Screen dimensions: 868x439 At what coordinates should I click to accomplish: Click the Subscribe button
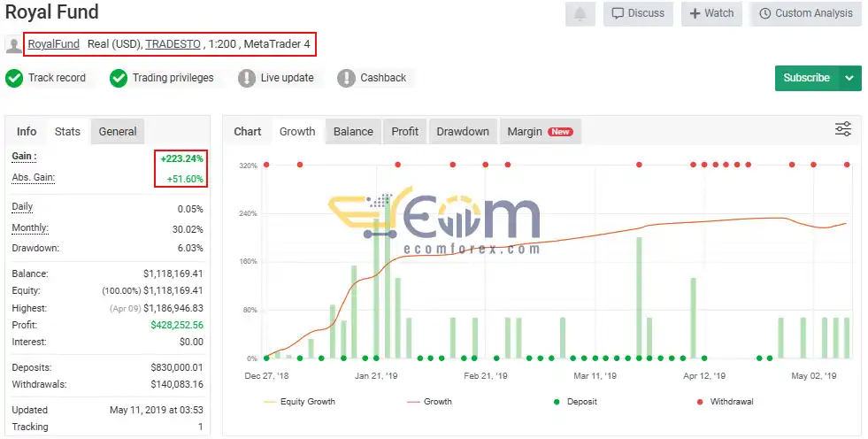pos(807,78)
